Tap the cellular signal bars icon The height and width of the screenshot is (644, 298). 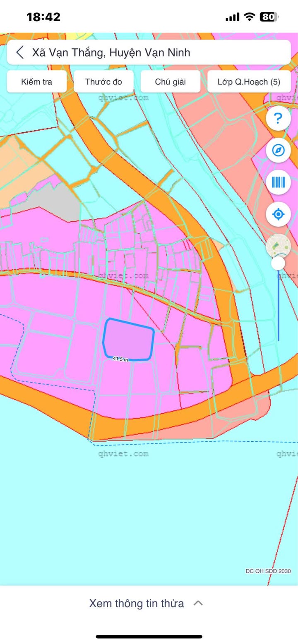pos(232,17)
